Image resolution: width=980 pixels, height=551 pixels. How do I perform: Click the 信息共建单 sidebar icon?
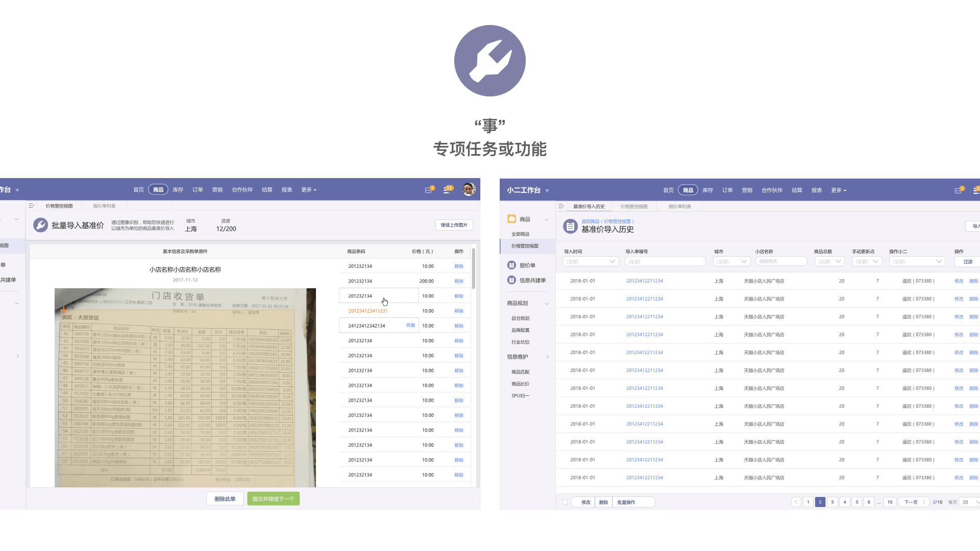tap(511, 280)
